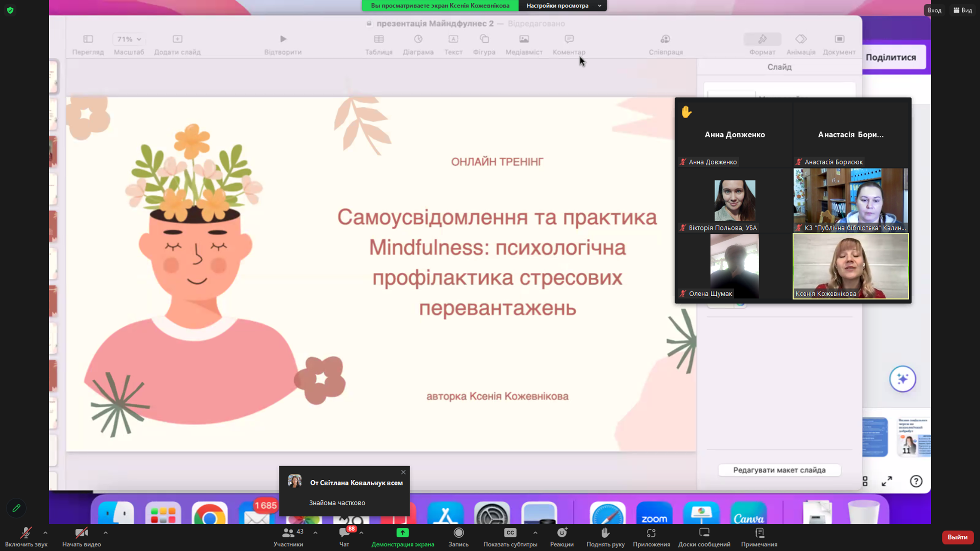The height and width of the screenshot is (551, 980).
Task: Add a comment with Коментар
Action: coord(569,45)
